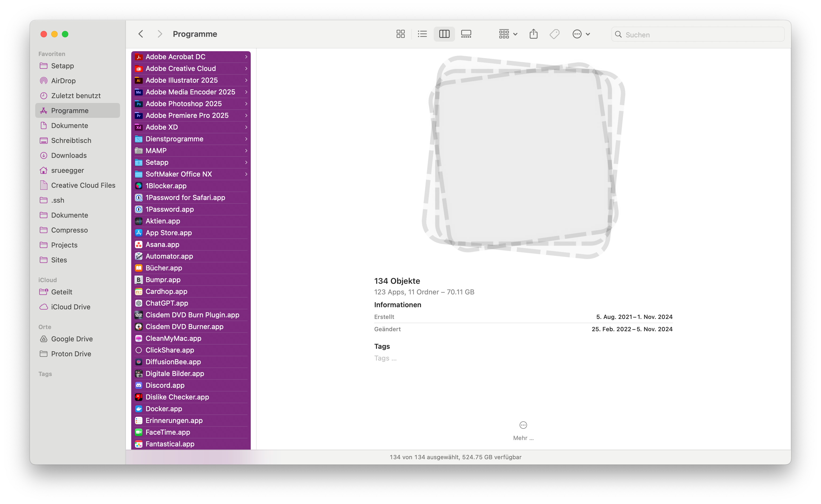Select Adobe Premiere Pro 2025 row

coord(191,115)
